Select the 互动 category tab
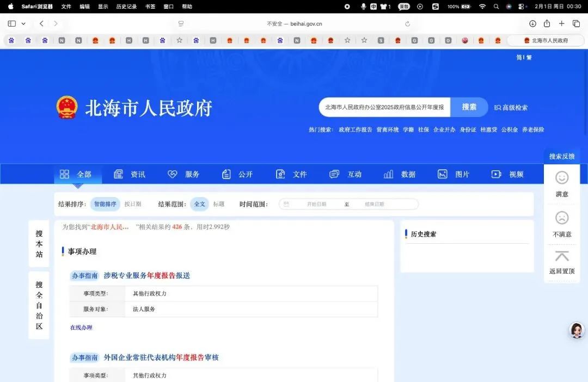This screenshot has height=382, width=588. [x=345, y=174]
